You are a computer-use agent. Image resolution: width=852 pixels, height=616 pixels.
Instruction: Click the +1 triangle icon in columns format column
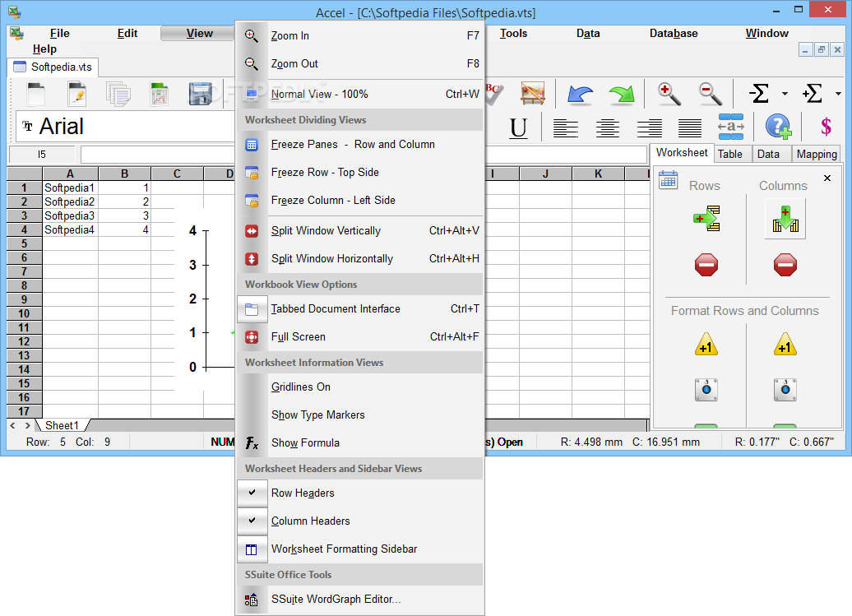(x=785, y=345)
